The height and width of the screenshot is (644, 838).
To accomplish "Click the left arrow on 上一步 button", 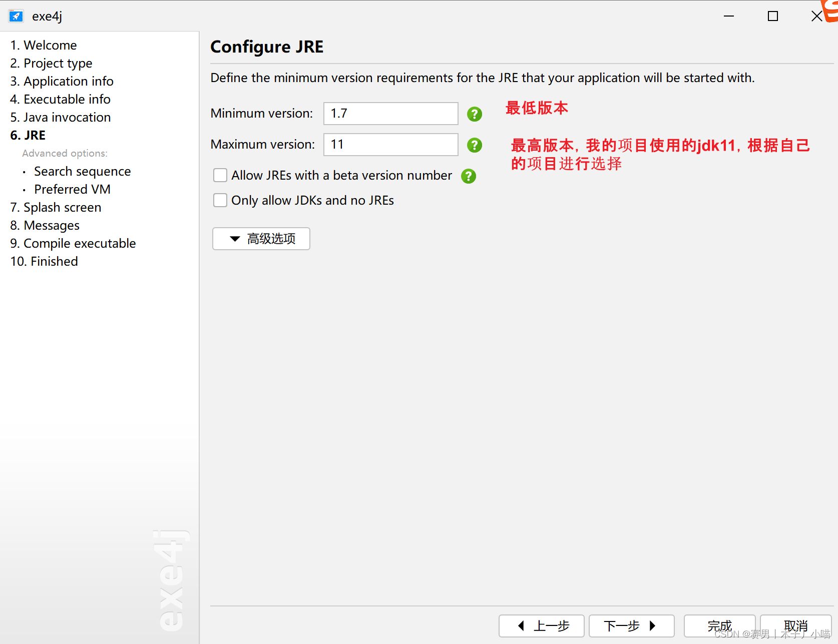I will coord(521,625).
